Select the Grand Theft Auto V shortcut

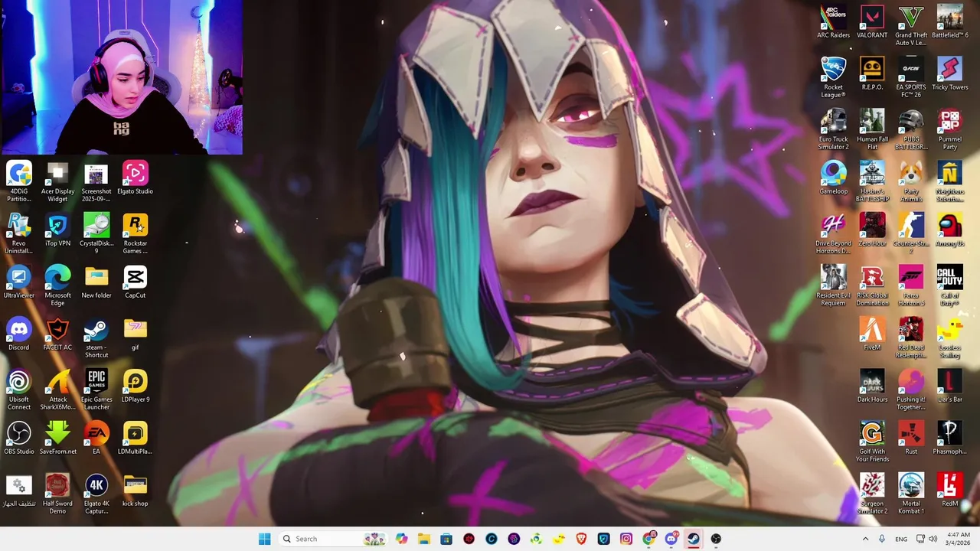[911, 25]
